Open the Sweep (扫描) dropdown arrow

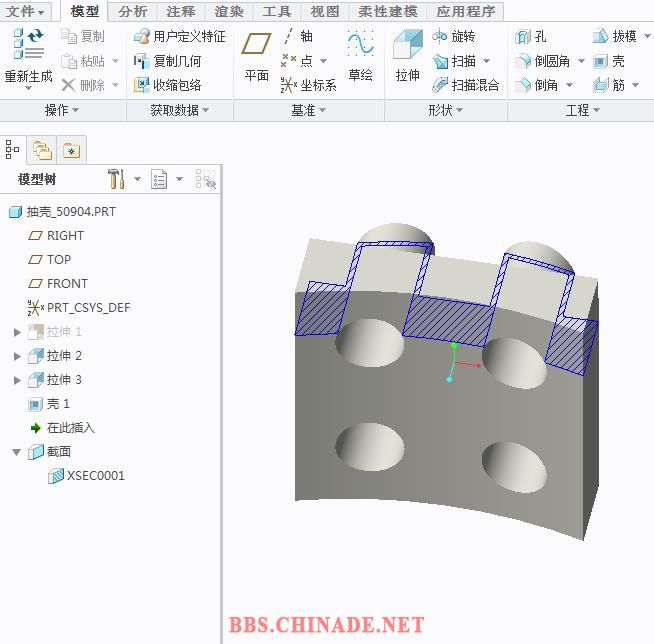[486, 61]
